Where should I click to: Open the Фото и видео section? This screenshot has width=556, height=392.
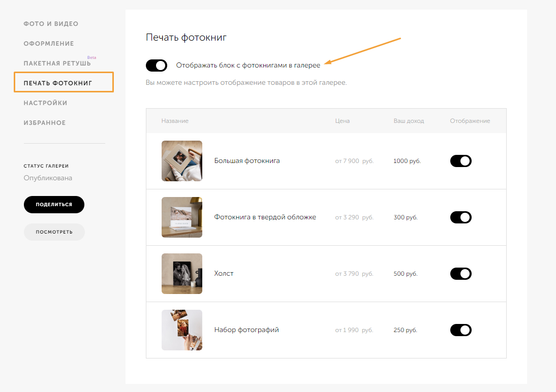[51, 24]
